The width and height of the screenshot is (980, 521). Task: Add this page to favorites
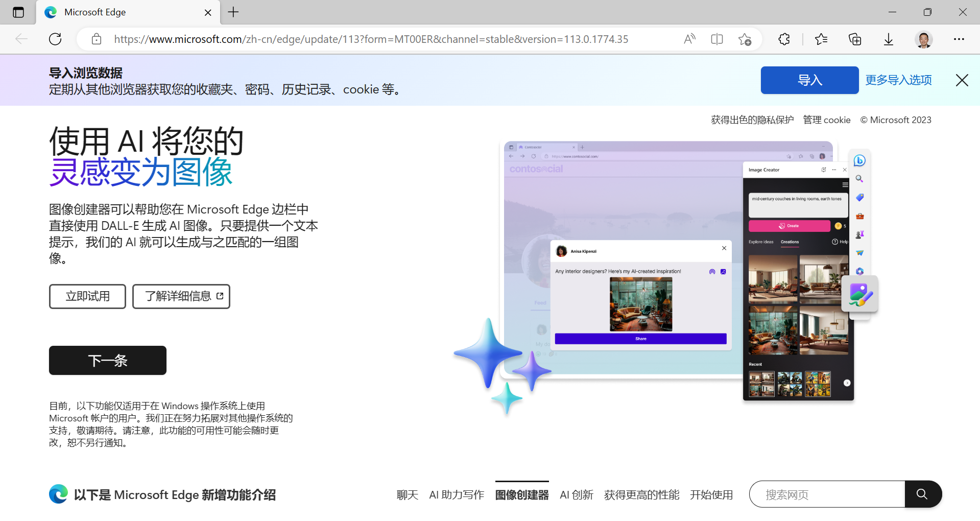(745, 39)
